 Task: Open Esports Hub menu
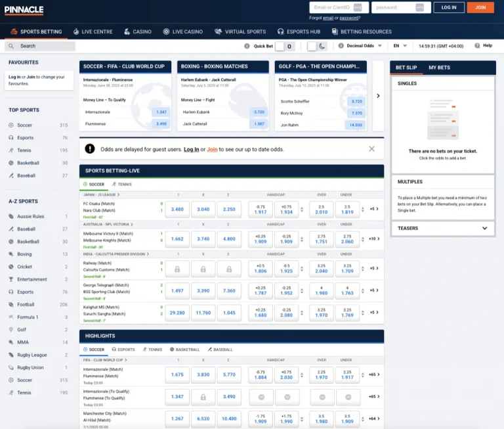pyautogui.click(x=299, y=32)
